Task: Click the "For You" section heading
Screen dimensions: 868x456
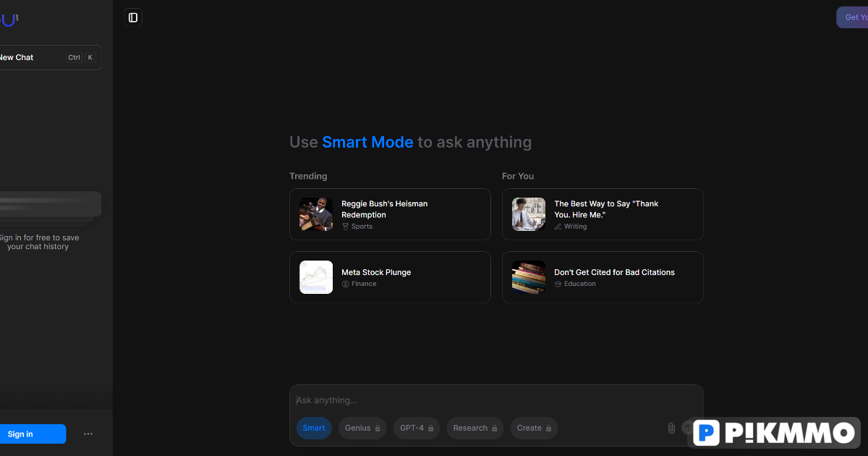Action: point(518,176)
